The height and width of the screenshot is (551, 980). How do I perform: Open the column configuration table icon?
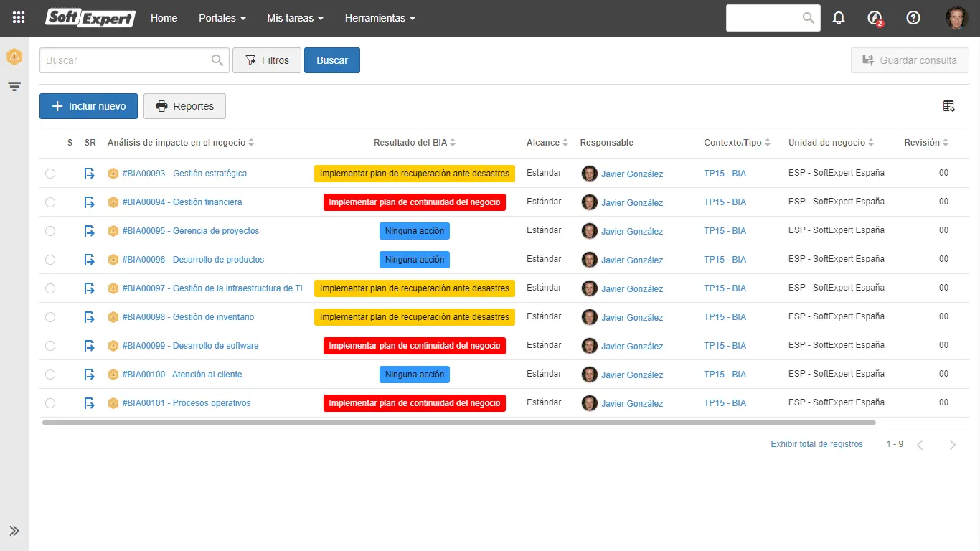tap(948, 106)
